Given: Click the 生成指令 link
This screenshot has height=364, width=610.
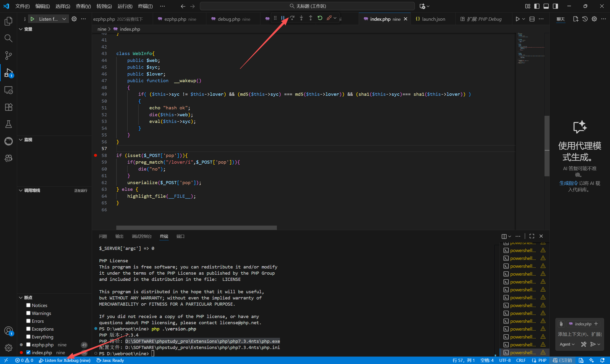Looking at the screenshot, I should pyautogui.click(x=568, y=183).
